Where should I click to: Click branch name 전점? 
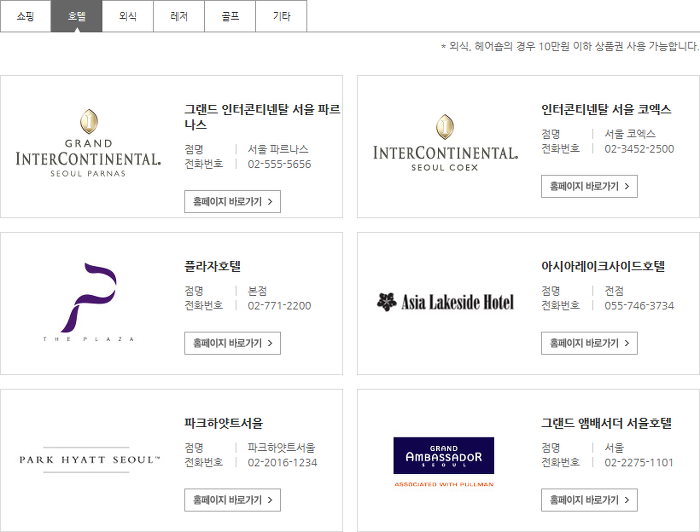614,291
